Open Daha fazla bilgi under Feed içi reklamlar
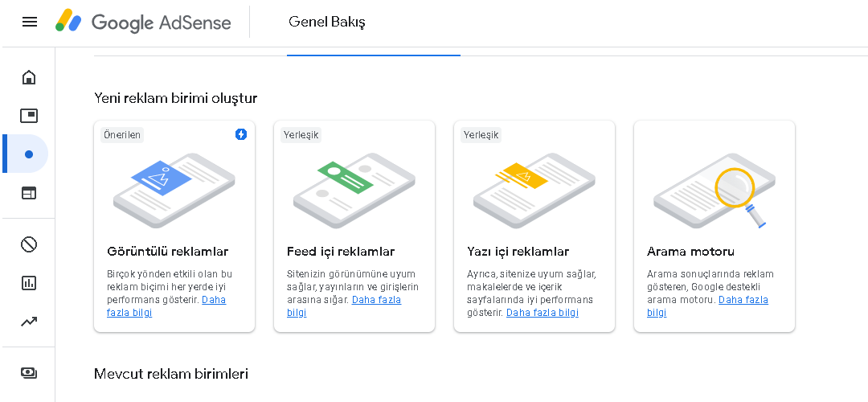 (x=344, y=306)
